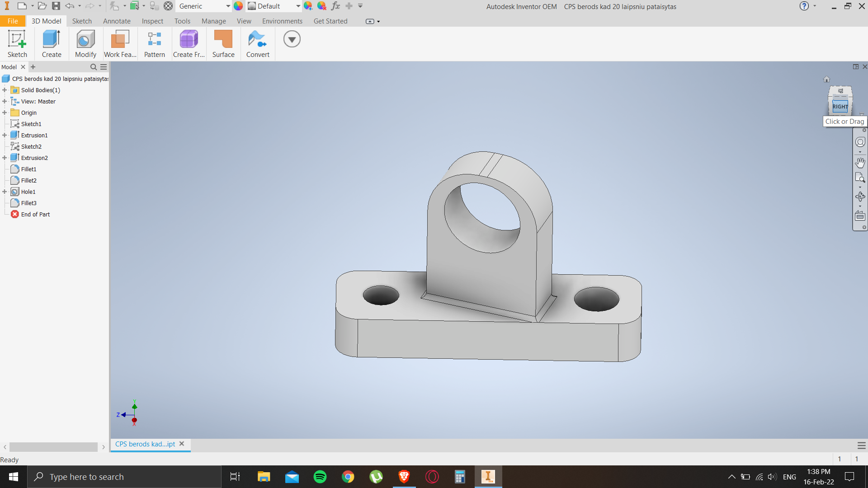The height and width of the screenshot is (488, 868).
Task: Open the Sketch tool in ribbon
Action: pyautogui.click(x=17, y=44)
